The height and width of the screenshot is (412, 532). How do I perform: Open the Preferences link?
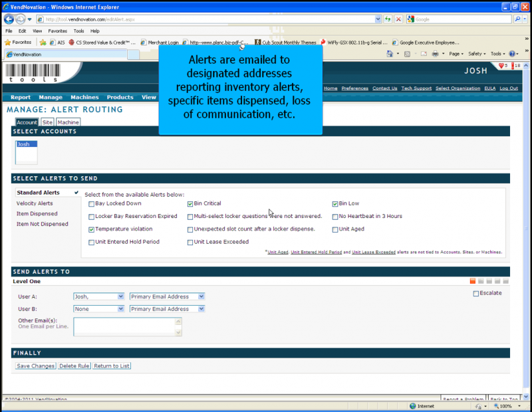tap(355, 88)
